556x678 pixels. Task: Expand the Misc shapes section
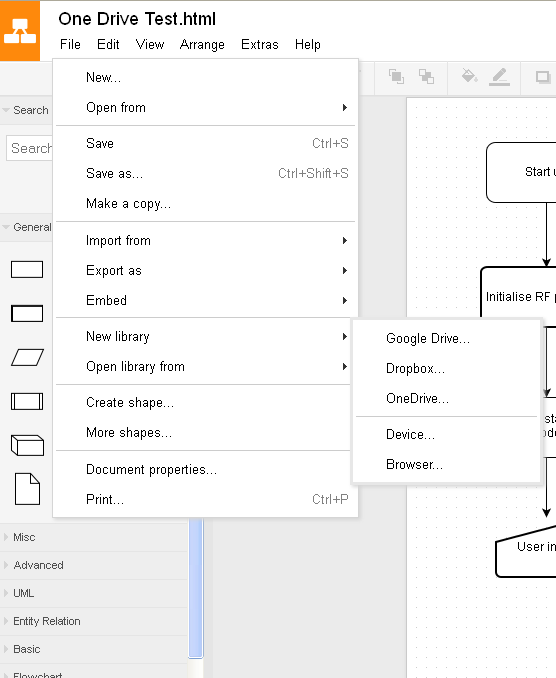[94, 537]
